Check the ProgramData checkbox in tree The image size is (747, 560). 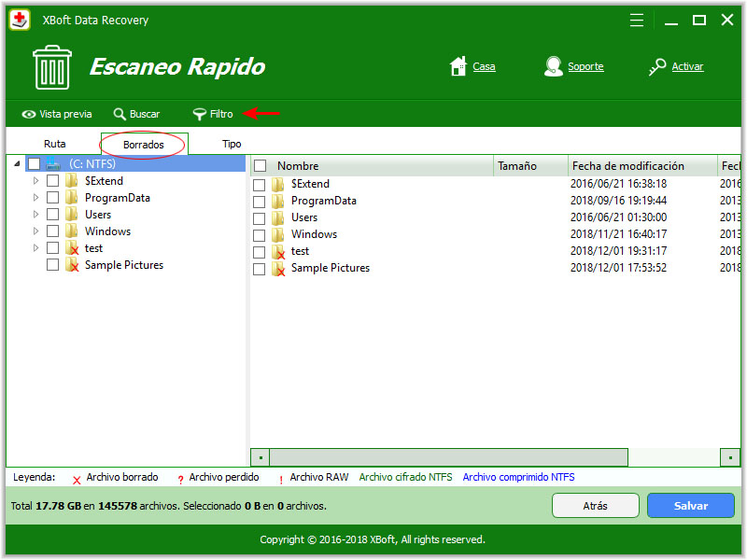53,197
